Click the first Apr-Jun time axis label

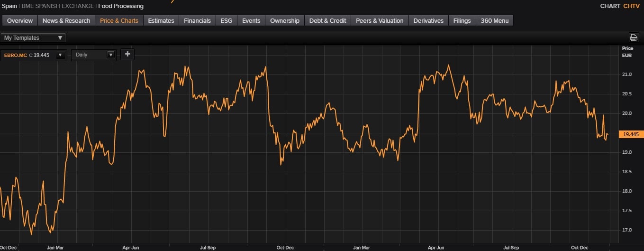coord(131,247)
